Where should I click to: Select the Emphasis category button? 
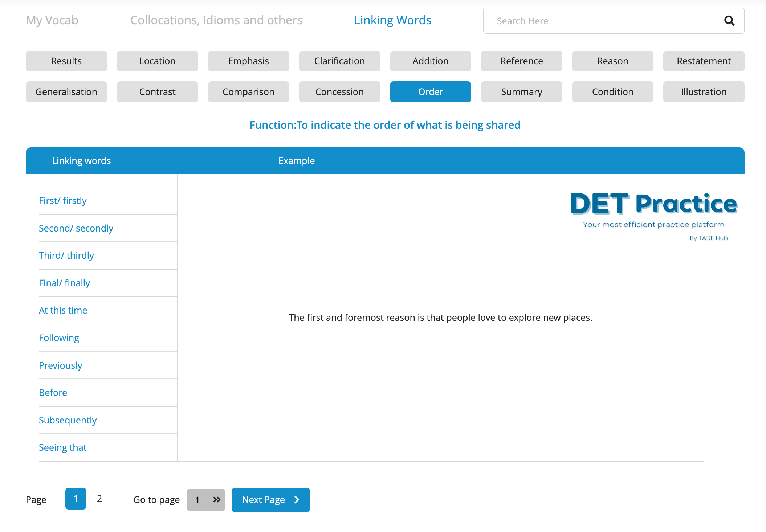tap(249, 61)
